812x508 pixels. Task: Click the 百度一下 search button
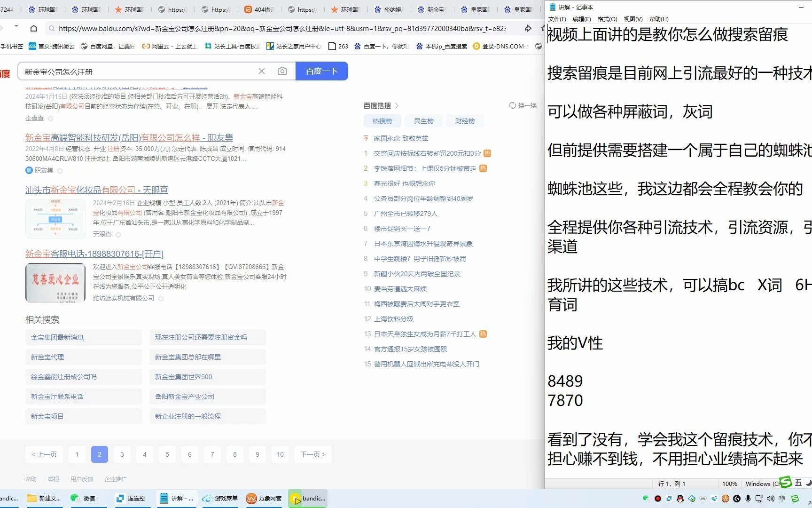pos(322,71)
